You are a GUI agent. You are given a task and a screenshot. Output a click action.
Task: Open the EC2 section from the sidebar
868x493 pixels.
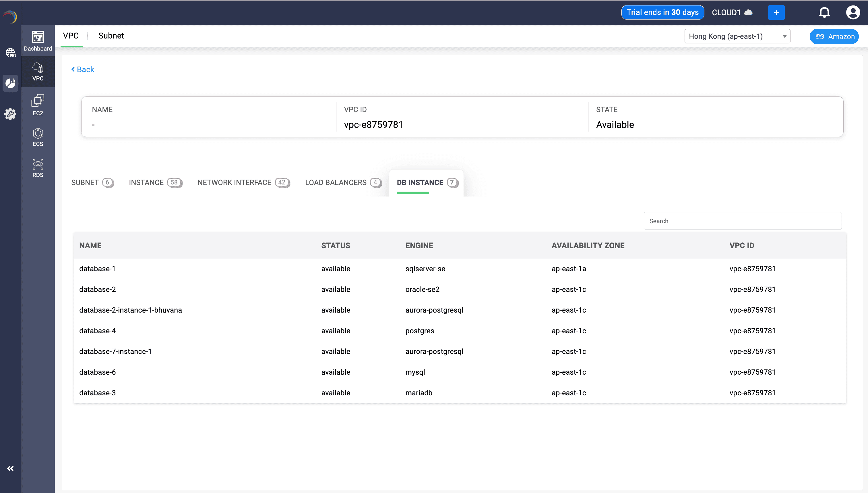point(37,104)
